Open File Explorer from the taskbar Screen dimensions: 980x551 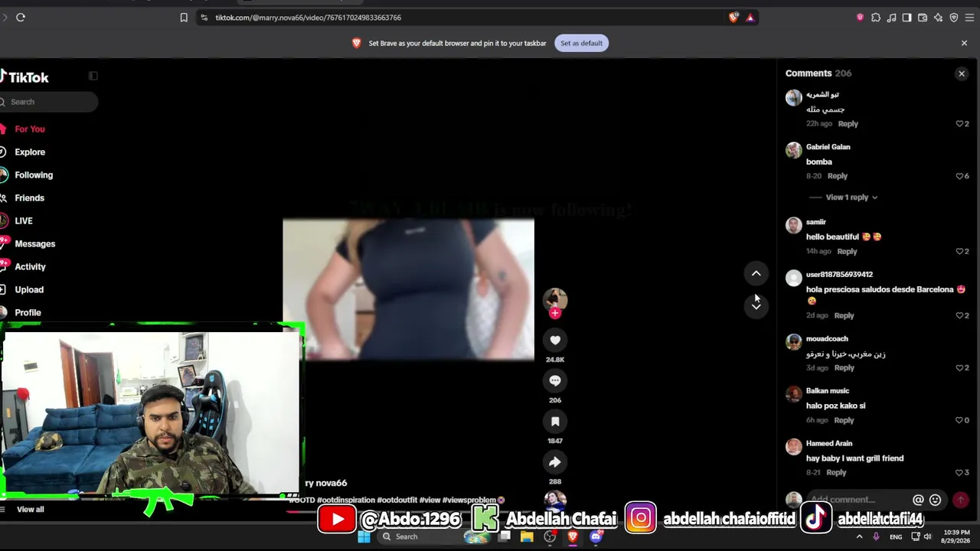click(527, 537)
